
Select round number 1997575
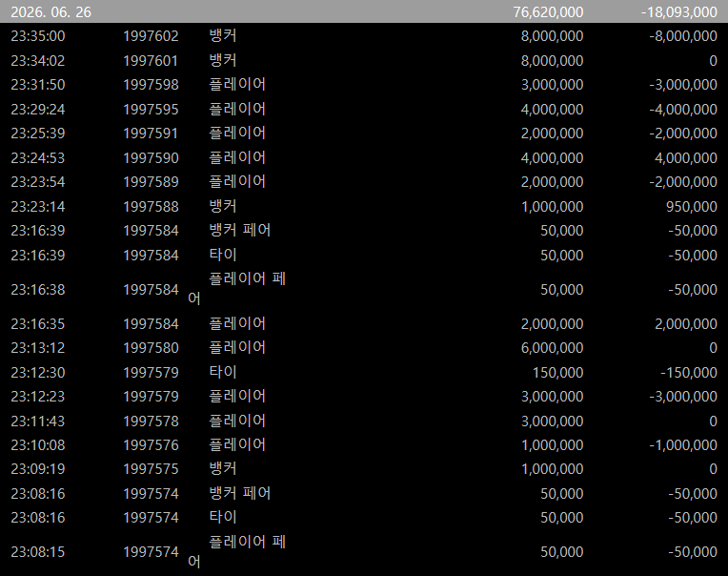click(151, 469)
